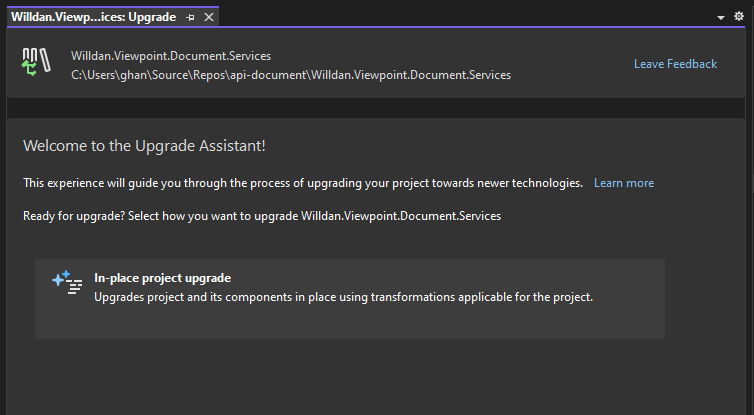Close the Willdan Upgrade tab
The width and height of the screenshot is (754, 415).
click(208, 17)
